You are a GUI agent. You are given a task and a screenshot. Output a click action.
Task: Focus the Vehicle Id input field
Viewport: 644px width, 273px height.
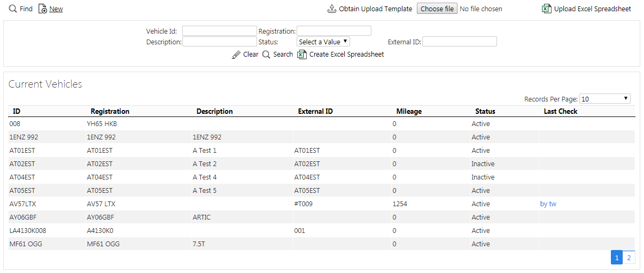pos(219,31)
